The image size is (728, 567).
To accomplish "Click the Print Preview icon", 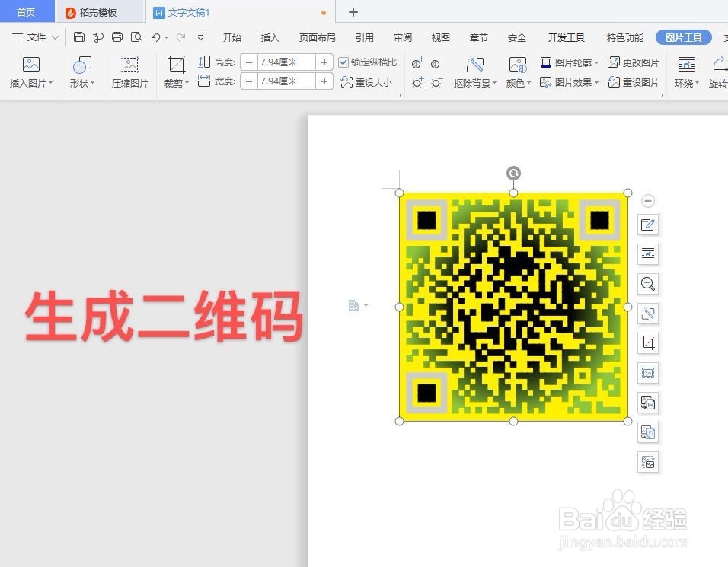I will tap(136, 37).
